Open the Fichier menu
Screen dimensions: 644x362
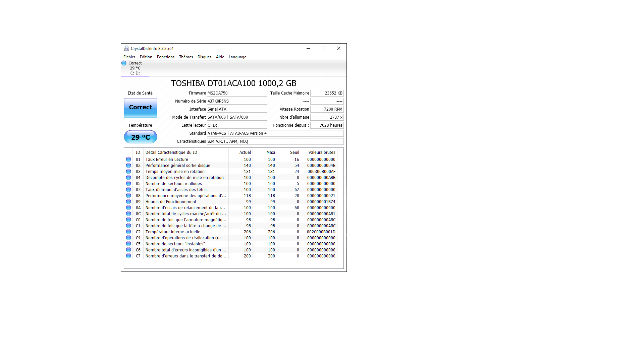(x=129, y=57)
